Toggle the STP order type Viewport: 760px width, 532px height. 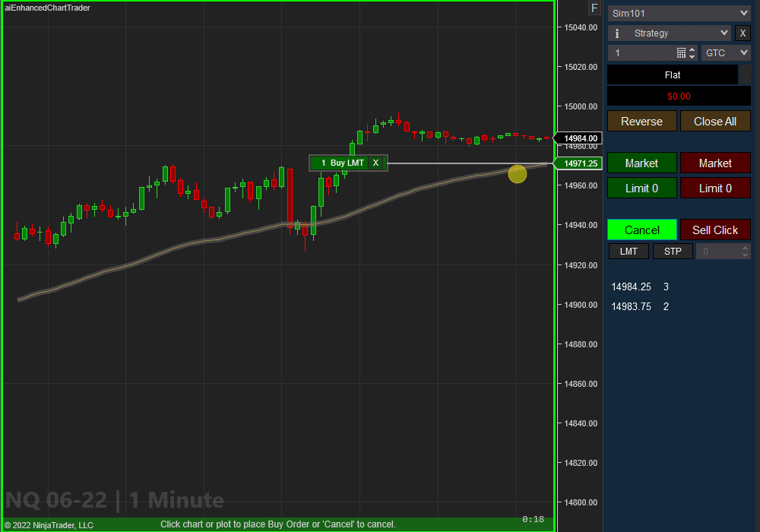click(673, 251)
